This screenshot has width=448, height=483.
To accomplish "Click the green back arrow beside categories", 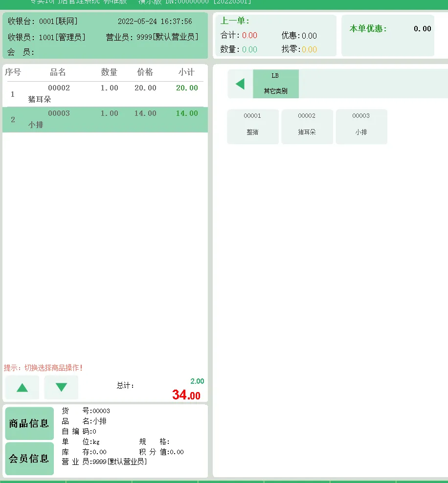I will pyautogui.click(x=239, y=83).
